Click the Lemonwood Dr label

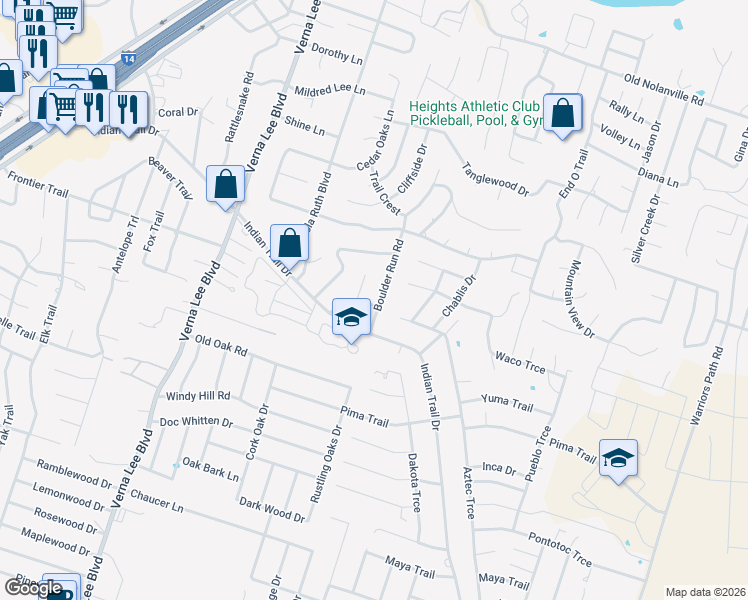tap(69, 497)
